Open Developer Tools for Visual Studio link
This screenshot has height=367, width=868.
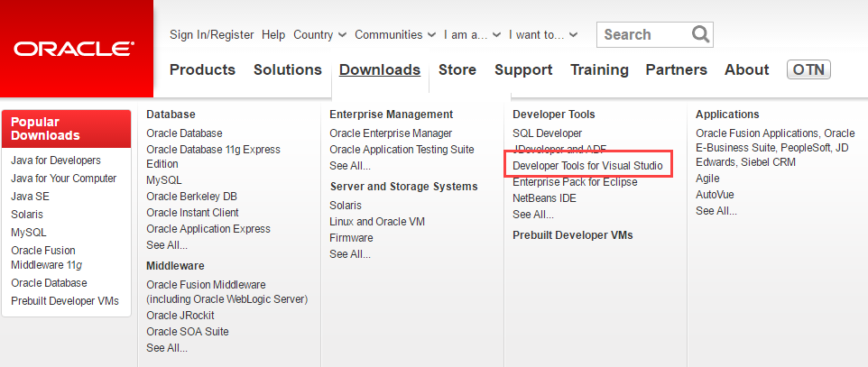[x=587, y=166]
